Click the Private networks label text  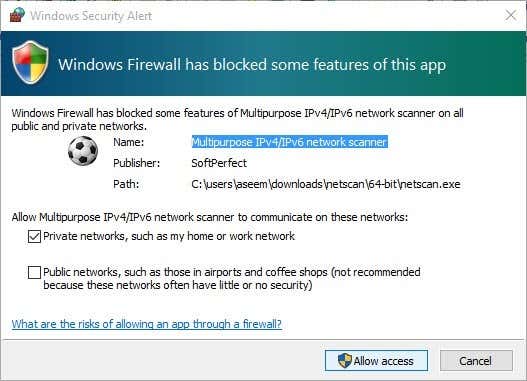169,236
